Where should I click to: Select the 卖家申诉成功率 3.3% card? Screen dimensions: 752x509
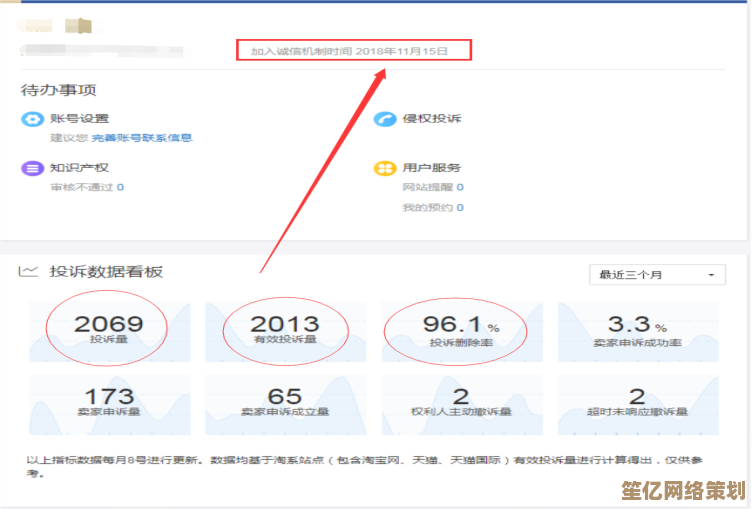click(x=638, y=331)
